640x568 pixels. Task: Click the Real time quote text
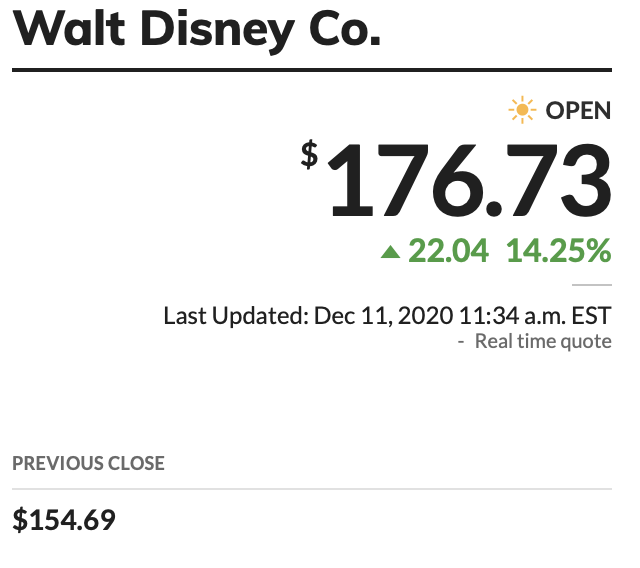543,342
